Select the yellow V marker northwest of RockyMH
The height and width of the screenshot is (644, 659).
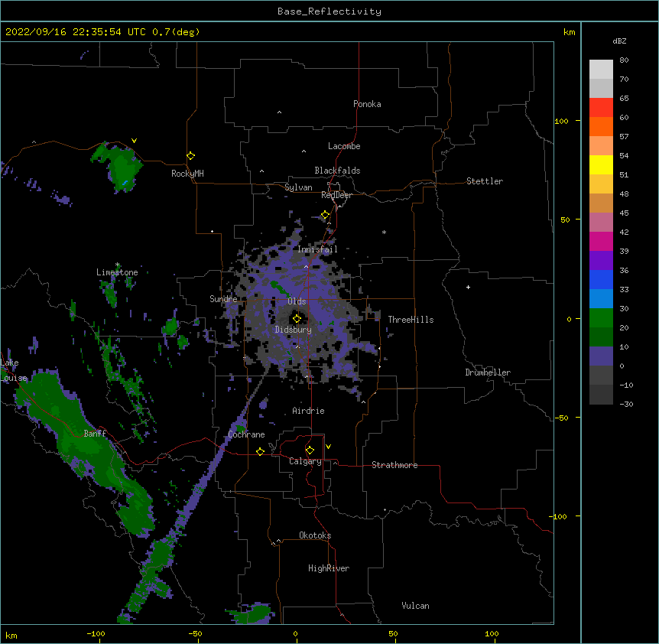click(134, 141)
